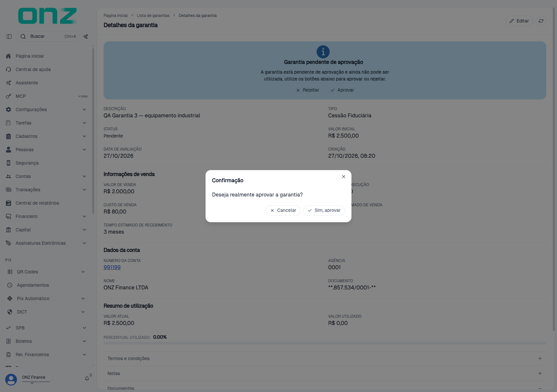
Task: Expand the Cadastros menu
Action: 47,136
